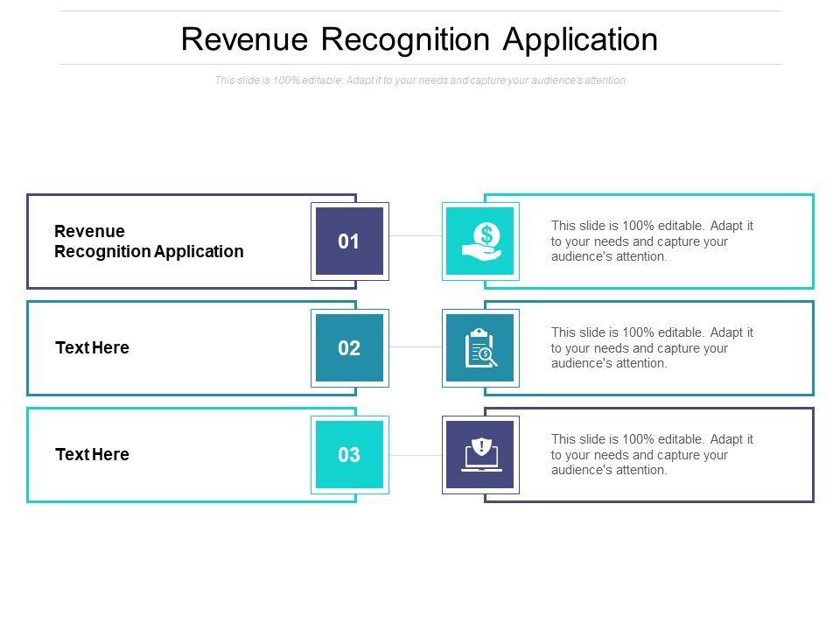840x630 pixels.
Task: Click the slide title Revenue Recognition Application
Action: tap(419, 39)
